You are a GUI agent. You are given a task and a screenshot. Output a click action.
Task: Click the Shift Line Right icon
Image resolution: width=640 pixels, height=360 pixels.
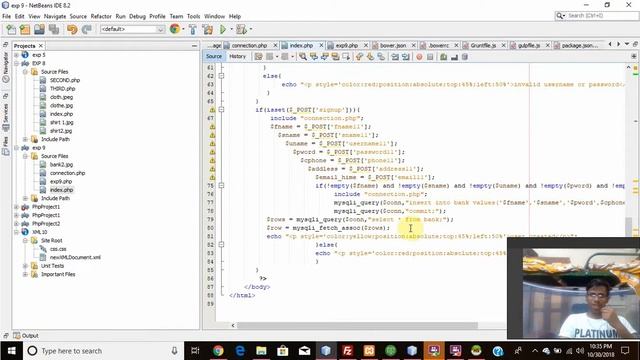click(406, 57)
